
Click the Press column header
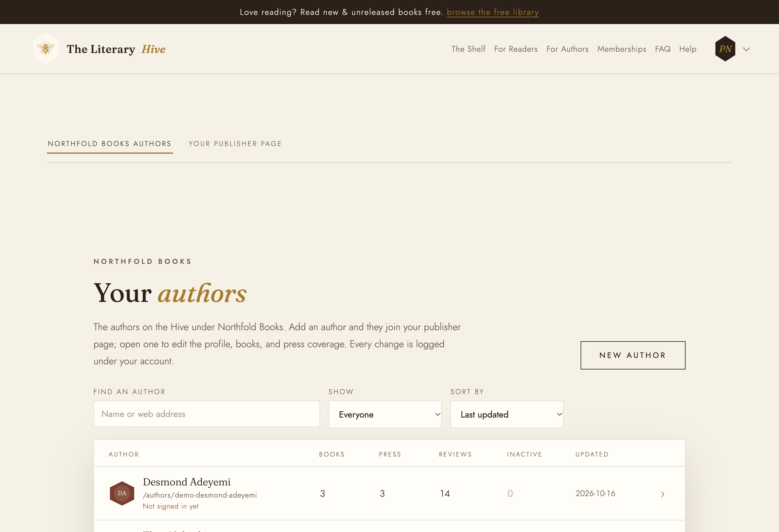tap(389, 454)
